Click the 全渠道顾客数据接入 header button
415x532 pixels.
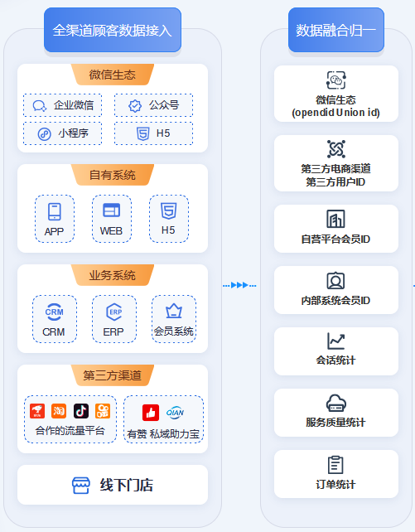click(113, 30)
